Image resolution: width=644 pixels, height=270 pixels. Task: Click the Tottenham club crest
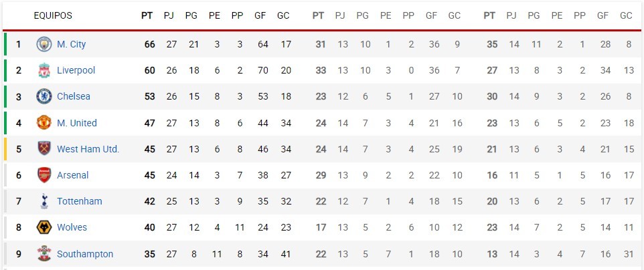44,201
